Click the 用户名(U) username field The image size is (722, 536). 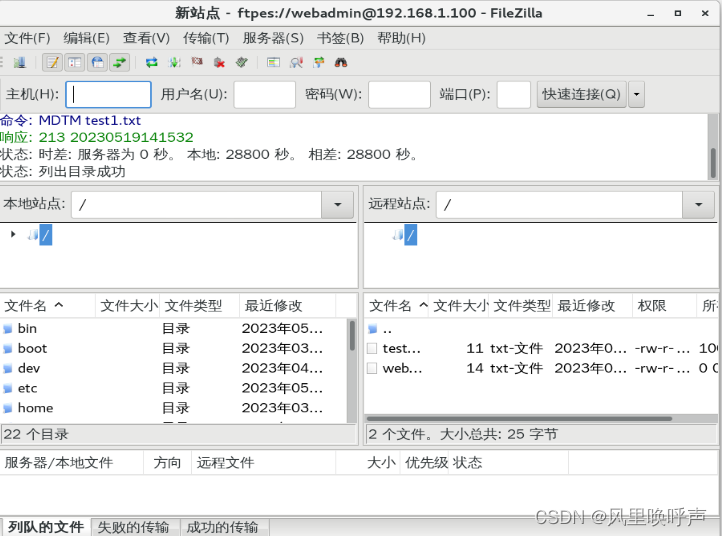(264, 94)
